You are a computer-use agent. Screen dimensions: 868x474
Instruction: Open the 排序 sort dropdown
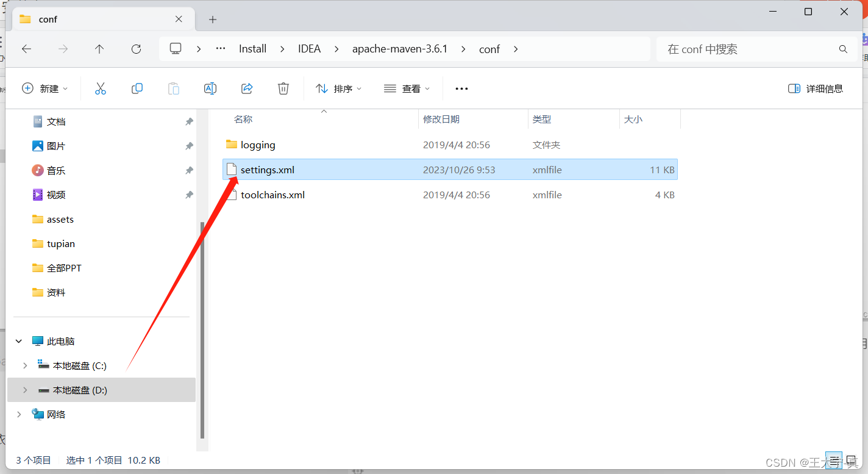[338, 88]
